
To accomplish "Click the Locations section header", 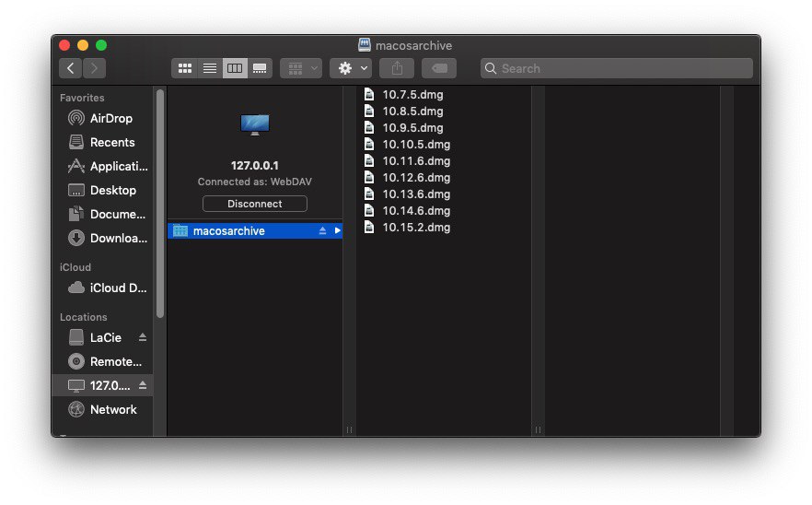I will click(x=84, y=317).
